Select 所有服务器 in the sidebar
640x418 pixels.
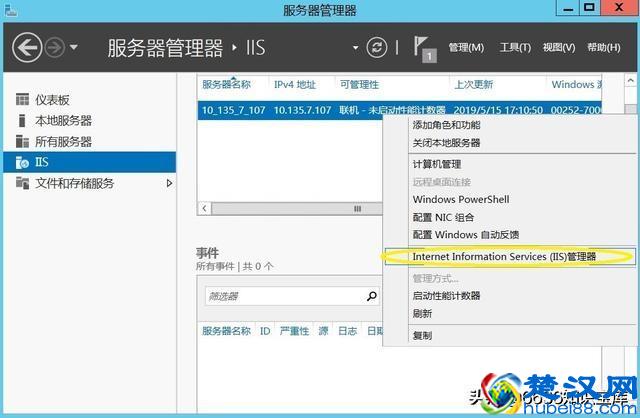tap(90, 142)
